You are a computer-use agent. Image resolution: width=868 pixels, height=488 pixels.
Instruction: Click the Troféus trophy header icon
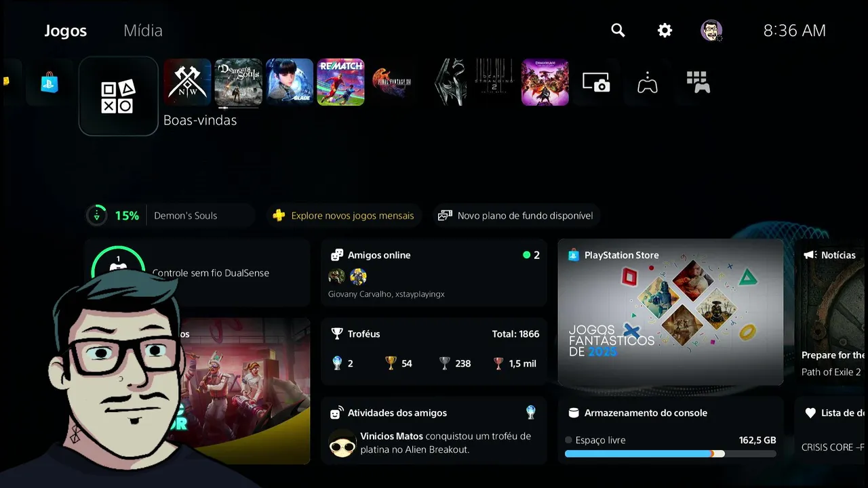pos(336,334)
